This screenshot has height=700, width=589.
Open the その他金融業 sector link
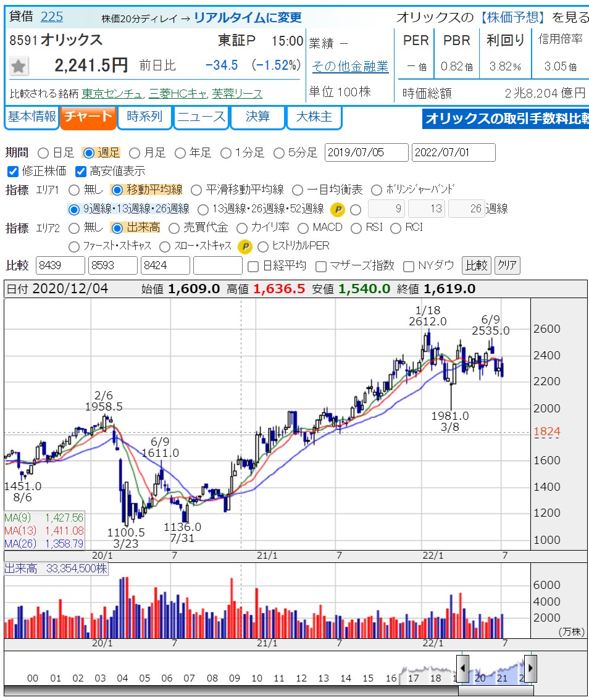[x=350, y=66]
